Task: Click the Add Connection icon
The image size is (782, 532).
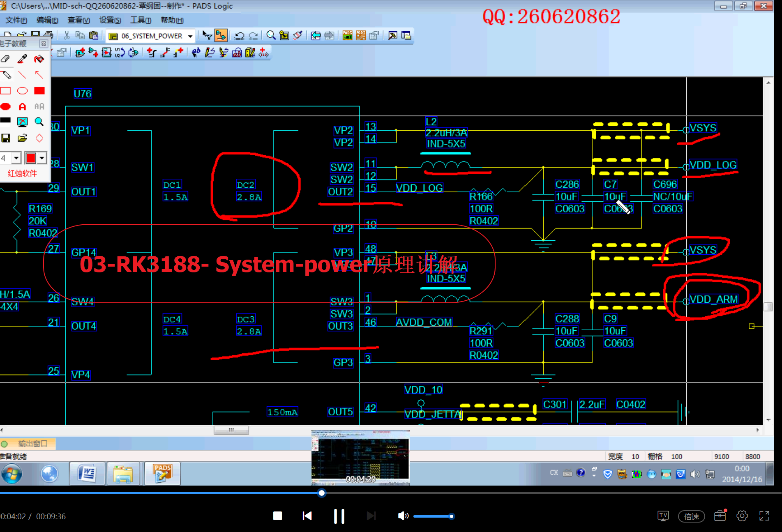Action: tap(94, 53)
